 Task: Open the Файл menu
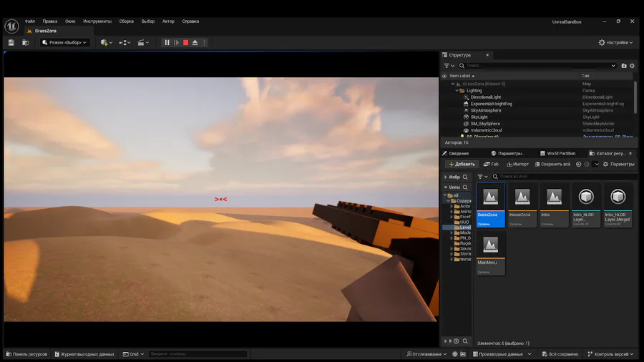pyautogui.click(x=30, y=21)
